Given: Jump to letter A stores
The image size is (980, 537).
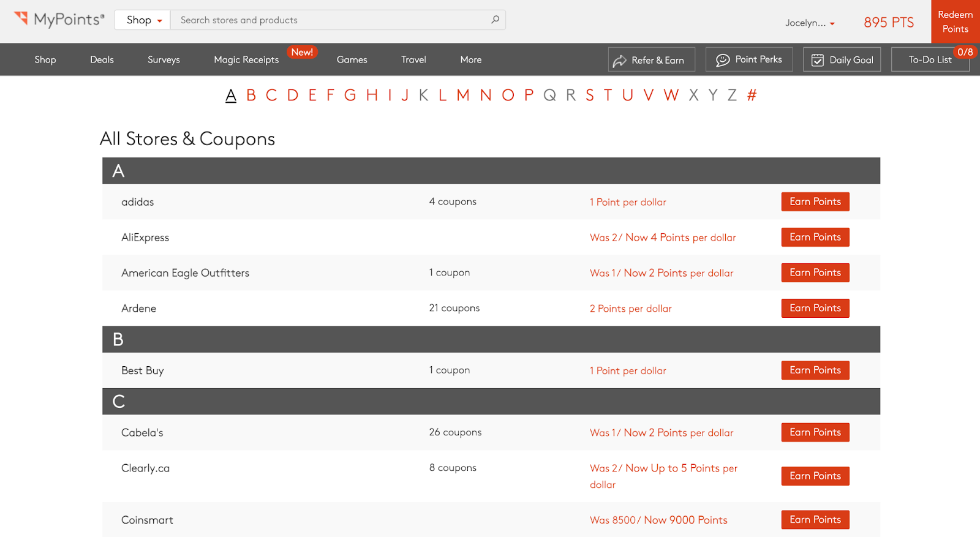Looking at the screenshot, I should (231, 95).
